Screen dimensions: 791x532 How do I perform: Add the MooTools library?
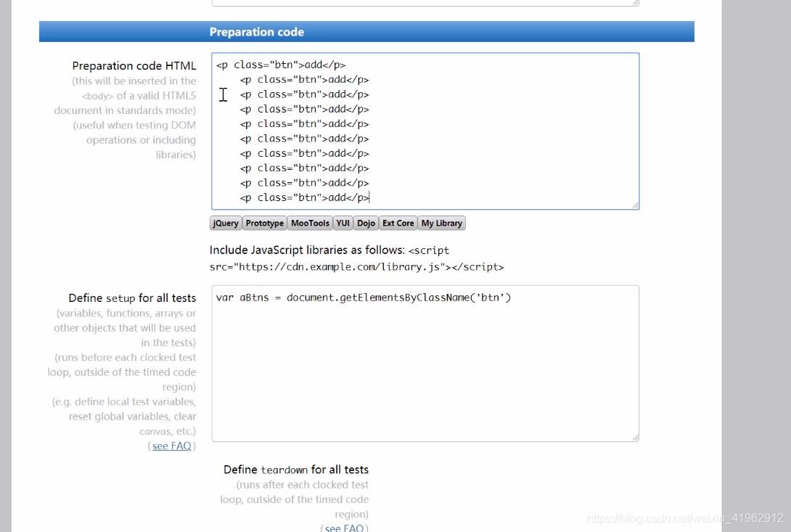pos(310,223)
